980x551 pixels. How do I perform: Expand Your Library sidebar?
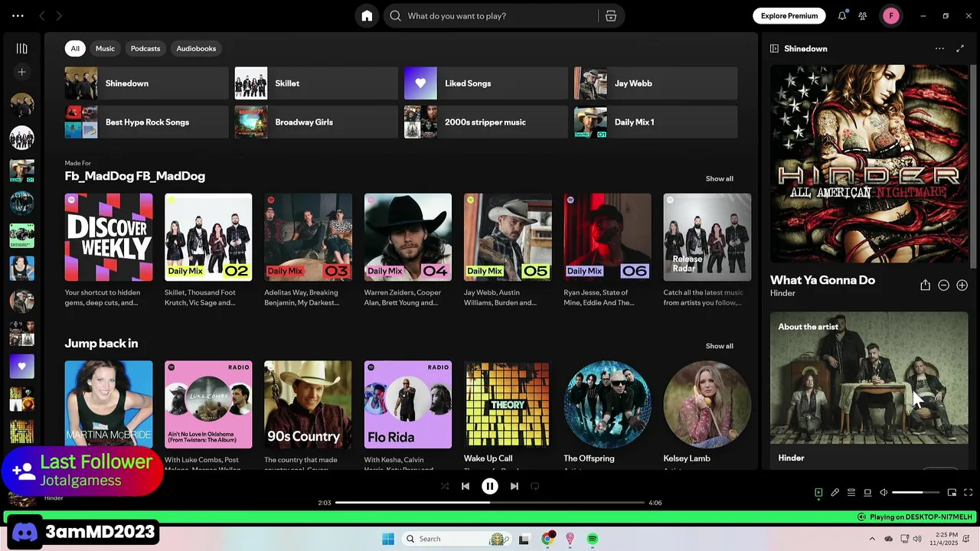[x=22, y=48]
